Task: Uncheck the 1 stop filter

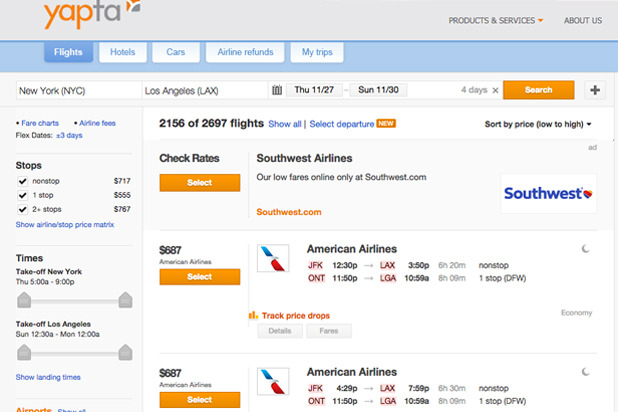Action: [23, 195]
